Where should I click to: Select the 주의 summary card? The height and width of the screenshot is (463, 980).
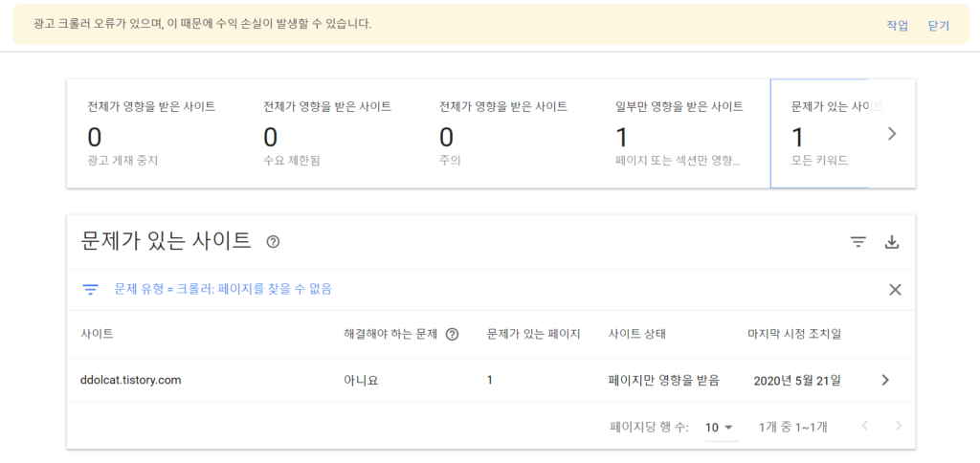point(504,134)
